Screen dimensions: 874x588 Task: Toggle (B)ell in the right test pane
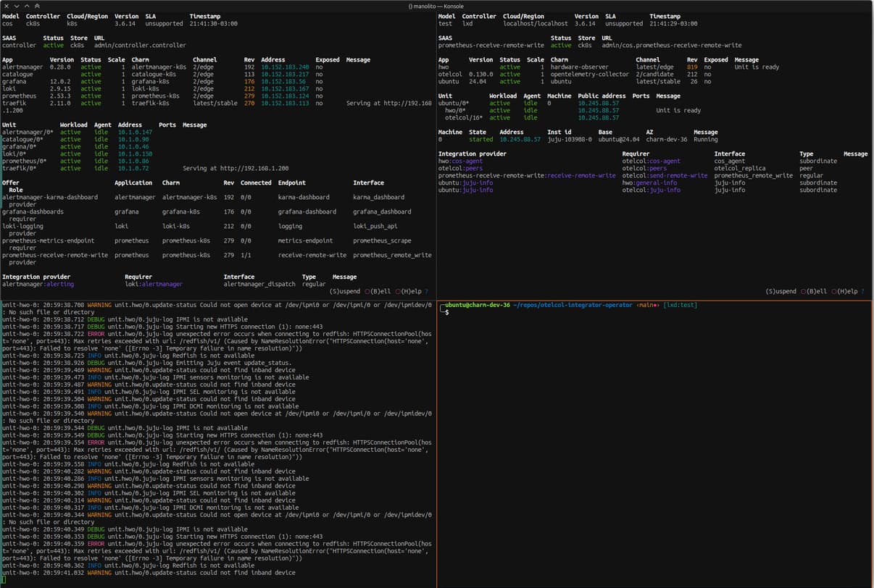[816, 291]
